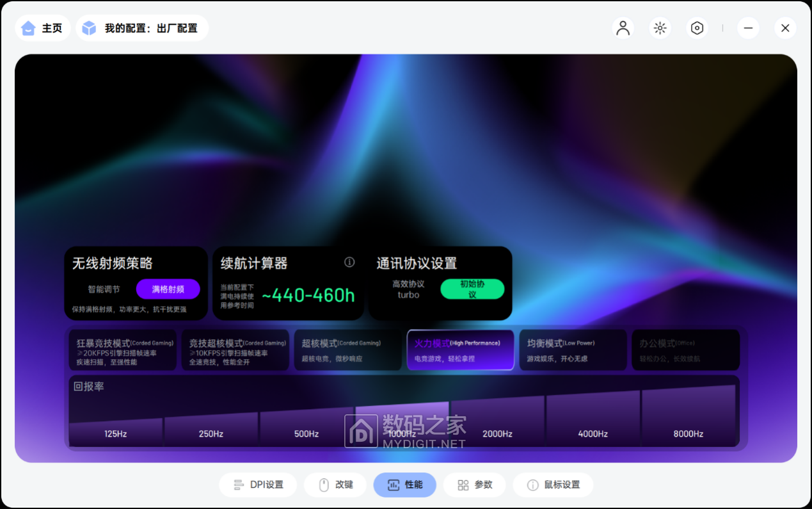Choose 均衡模式 Low Power mode

(x=573, y=350)
